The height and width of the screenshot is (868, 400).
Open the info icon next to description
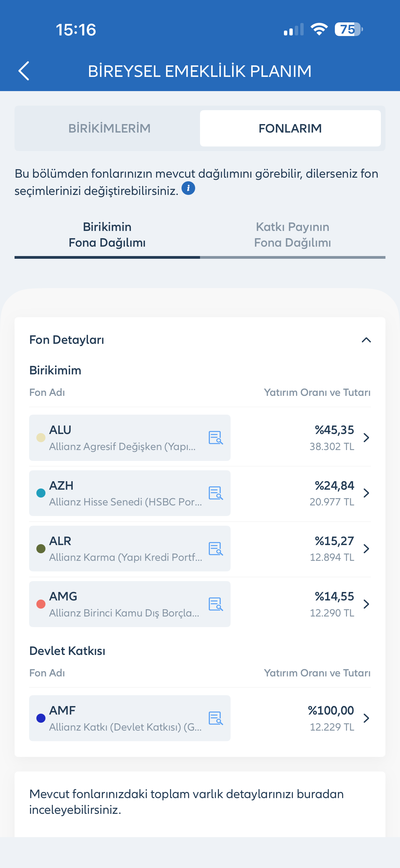pos(188,188)
